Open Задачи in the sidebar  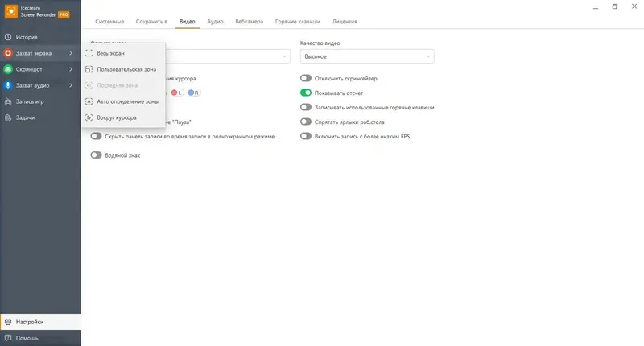(40, 117)
